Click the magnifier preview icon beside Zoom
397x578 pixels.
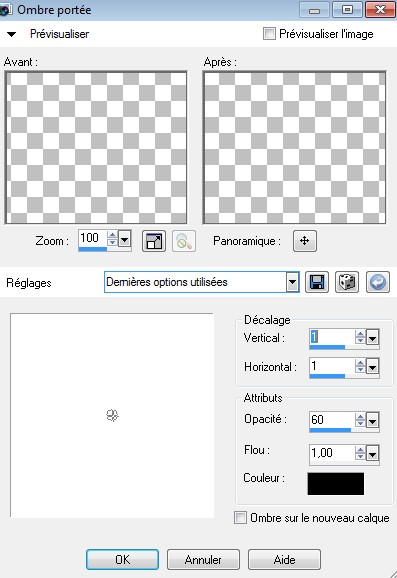click(x=184, y=241)
